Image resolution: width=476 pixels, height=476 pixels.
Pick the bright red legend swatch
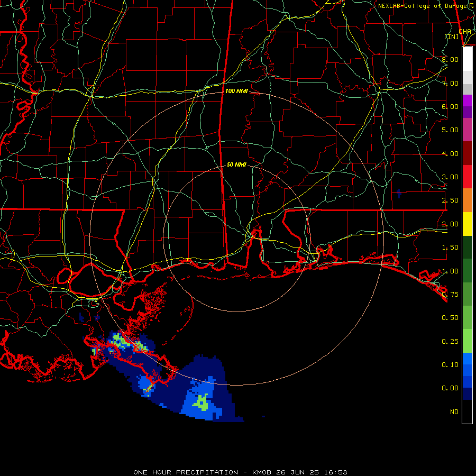pyautogui.click(x=467, y=177)
